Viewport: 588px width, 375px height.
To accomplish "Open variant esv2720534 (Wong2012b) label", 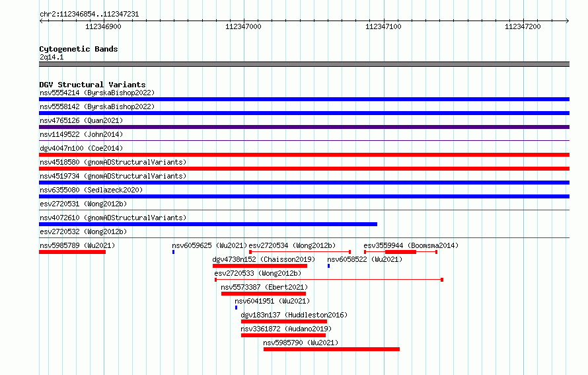I will [292, 245].
